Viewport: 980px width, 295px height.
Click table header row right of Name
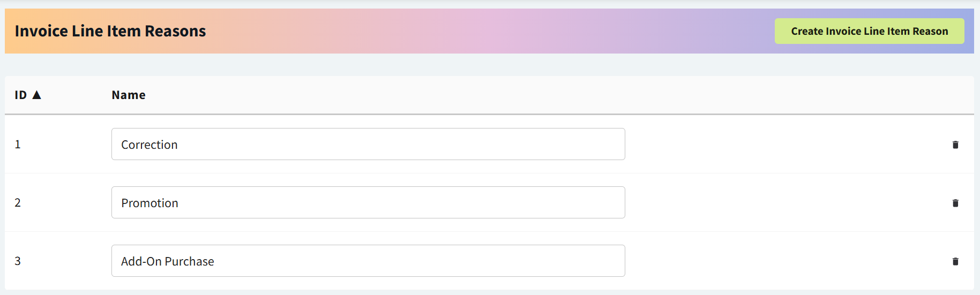tap(536, 95)
